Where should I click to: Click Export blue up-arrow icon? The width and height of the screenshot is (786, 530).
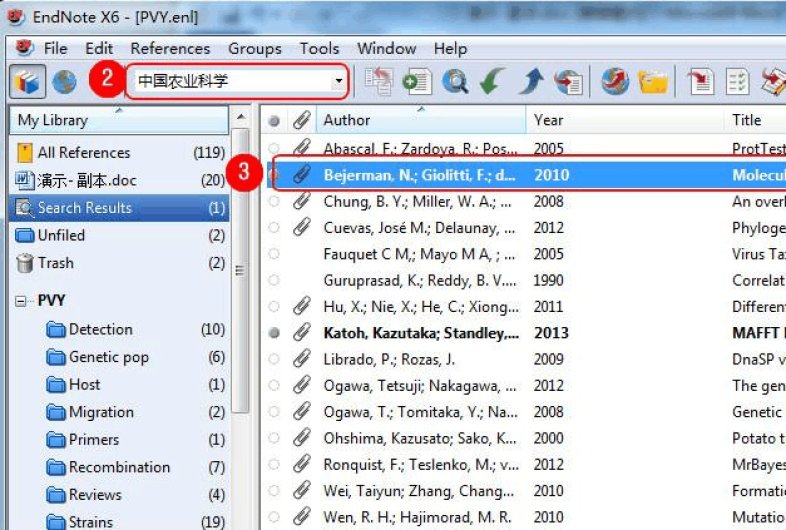click(x=531, y=81)
